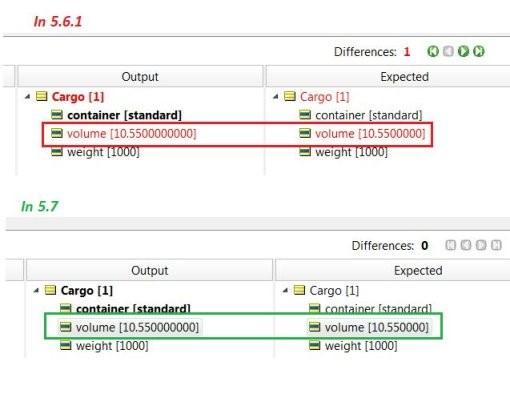Select weight [1000] in bottom Expected pane

click(x=361, y=346)
